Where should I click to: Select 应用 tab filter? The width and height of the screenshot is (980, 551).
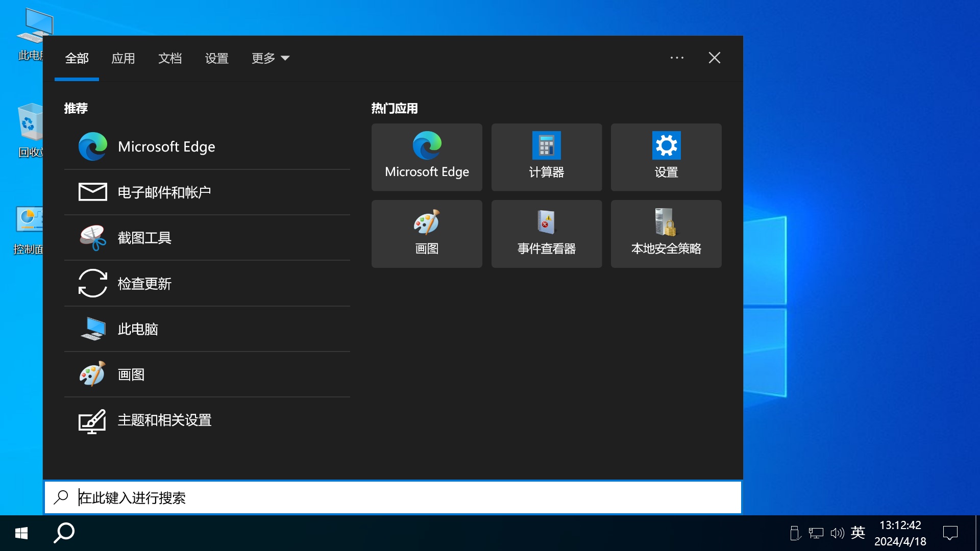coord(123,58)
